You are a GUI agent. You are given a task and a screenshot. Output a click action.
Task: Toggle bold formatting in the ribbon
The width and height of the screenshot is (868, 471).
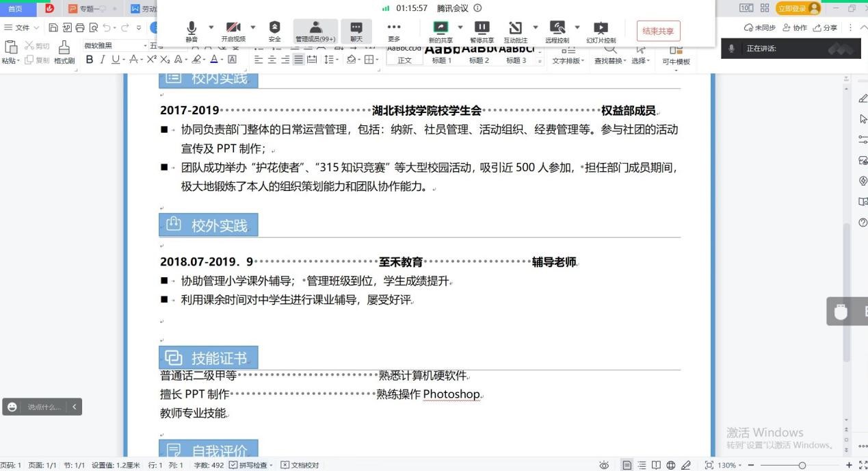pyautogui.click(x=90, y=60)
